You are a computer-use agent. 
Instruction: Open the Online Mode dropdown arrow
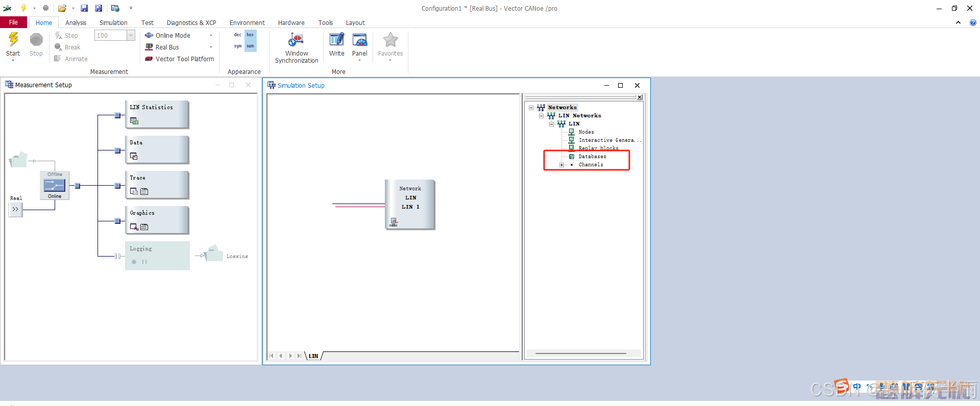[211, 35]
